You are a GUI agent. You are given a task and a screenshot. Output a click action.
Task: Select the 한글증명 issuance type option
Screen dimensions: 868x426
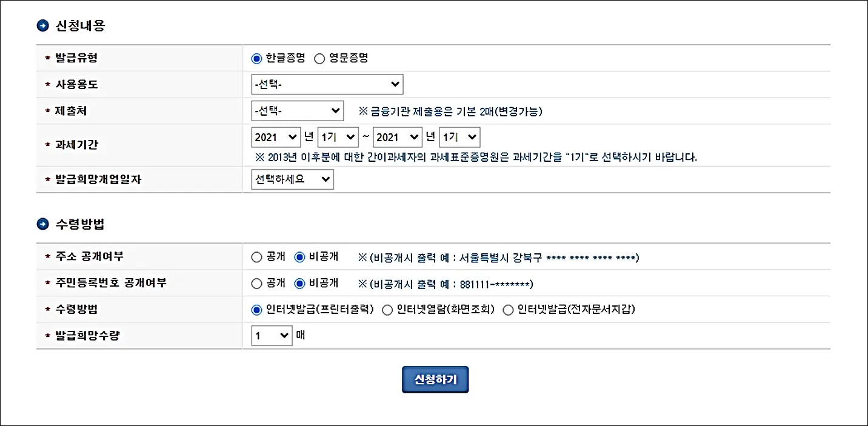tap(256, 58)
